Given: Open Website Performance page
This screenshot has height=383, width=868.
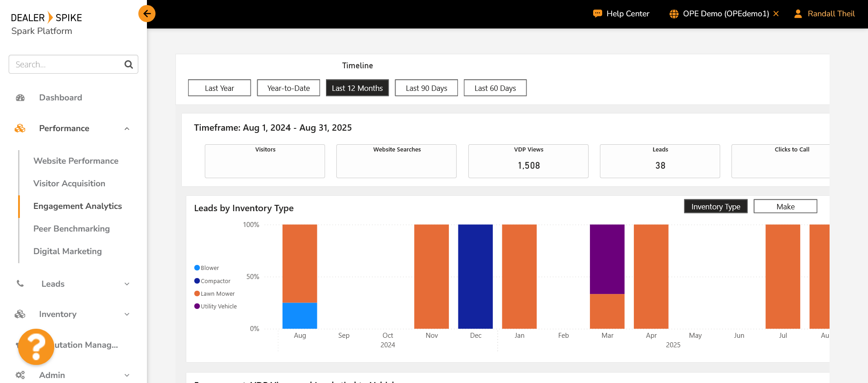Looking at the screenshot, I should click(x=76, y=161).
